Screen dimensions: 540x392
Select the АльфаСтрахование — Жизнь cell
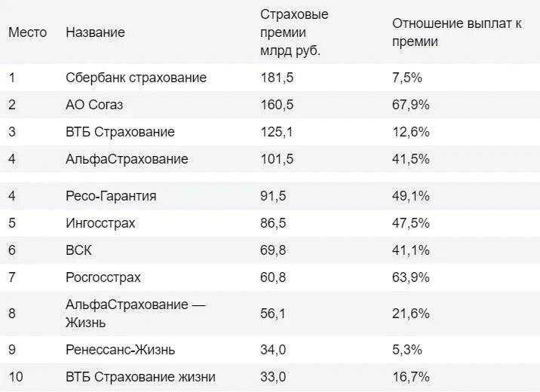[x=136, y=314]
